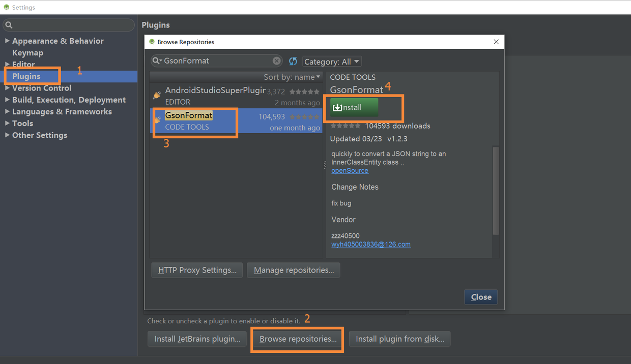Viewport: 631px width, 364px height.
Task: Click the star rating of the GsonFormat row
Action: (x=304, y=117)
